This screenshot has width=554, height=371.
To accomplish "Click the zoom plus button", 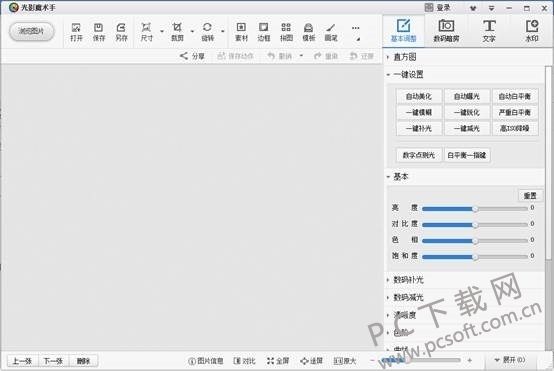I will [x=470, y=360].
